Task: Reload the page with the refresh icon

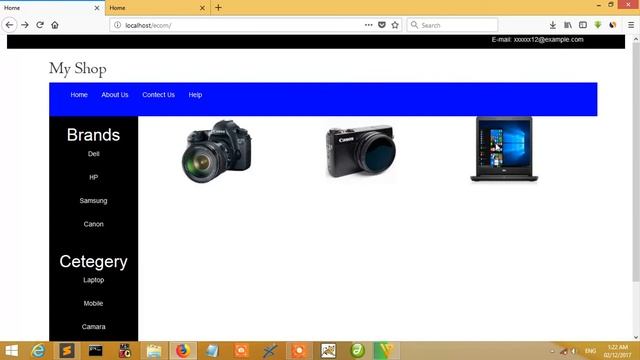Action: (x=40, y=25)
